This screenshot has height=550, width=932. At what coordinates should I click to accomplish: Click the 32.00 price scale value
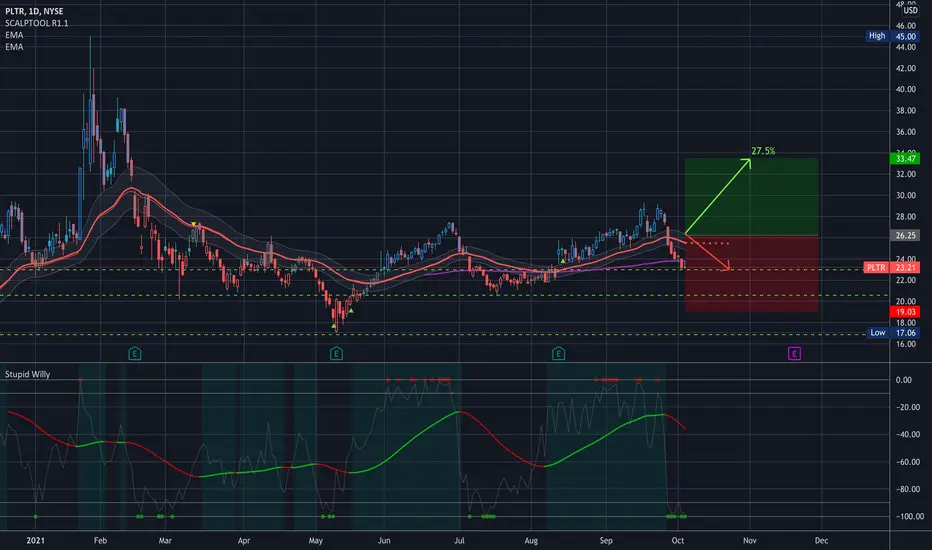click(x=905, y=174)
